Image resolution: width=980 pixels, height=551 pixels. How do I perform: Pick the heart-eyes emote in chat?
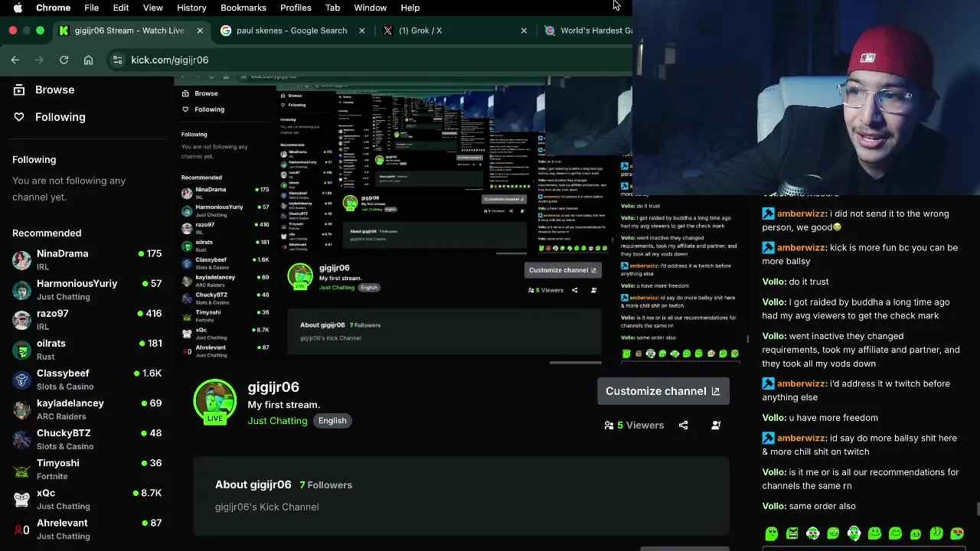click(957, 533)
